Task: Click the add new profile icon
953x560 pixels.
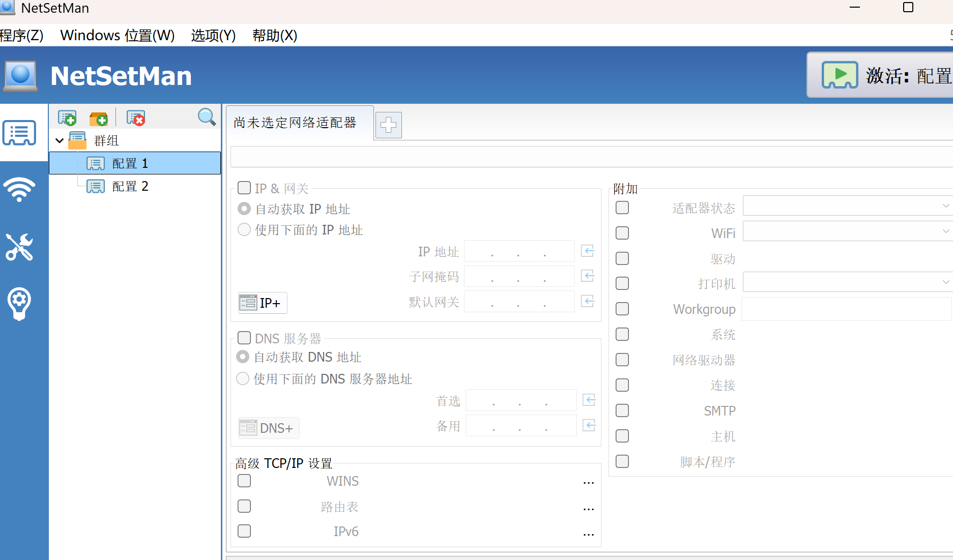Action: point(67,118)
